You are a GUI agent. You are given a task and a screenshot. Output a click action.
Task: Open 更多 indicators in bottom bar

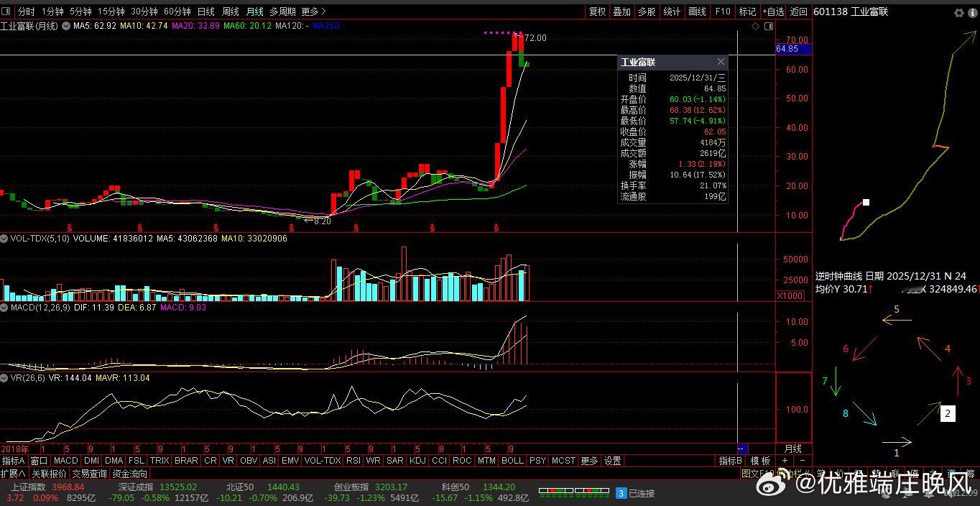tap(589, 461)
